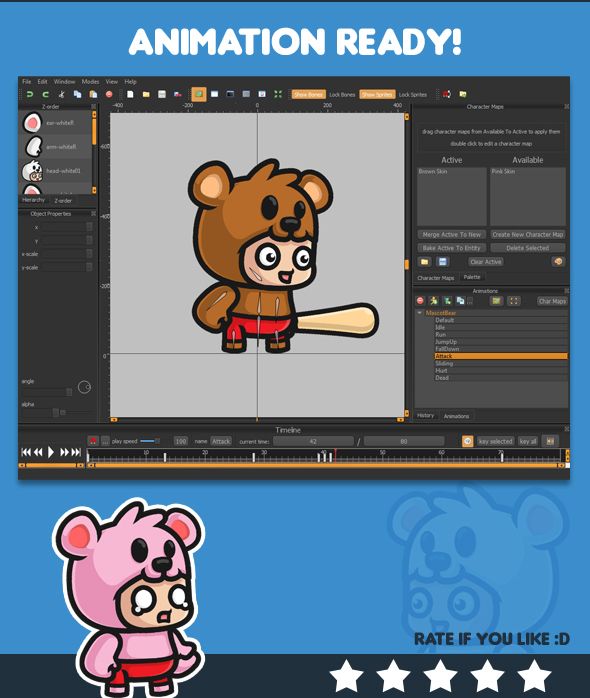Click the blue save icon under character maps

point(443,262)
